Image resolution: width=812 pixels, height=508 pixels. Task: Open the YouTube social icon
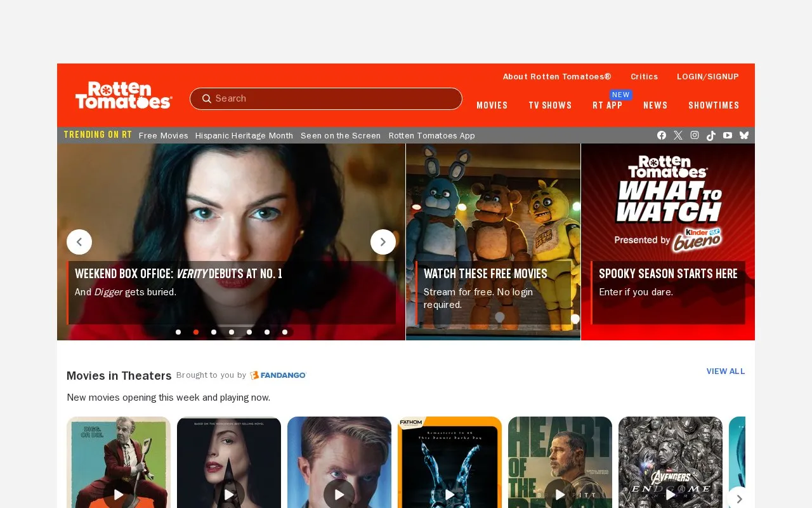click(728, 135)
